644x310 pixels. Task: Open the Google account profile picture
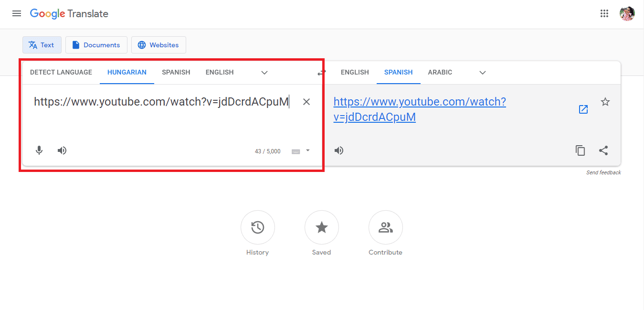(627, 14)
